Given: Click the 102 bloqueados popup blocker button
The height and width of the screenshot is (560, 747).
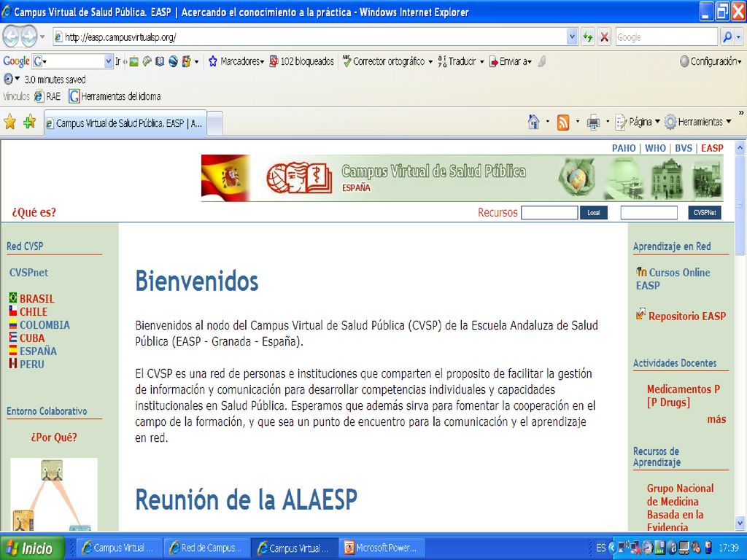Looking at the screenshot, I should 302,61.
